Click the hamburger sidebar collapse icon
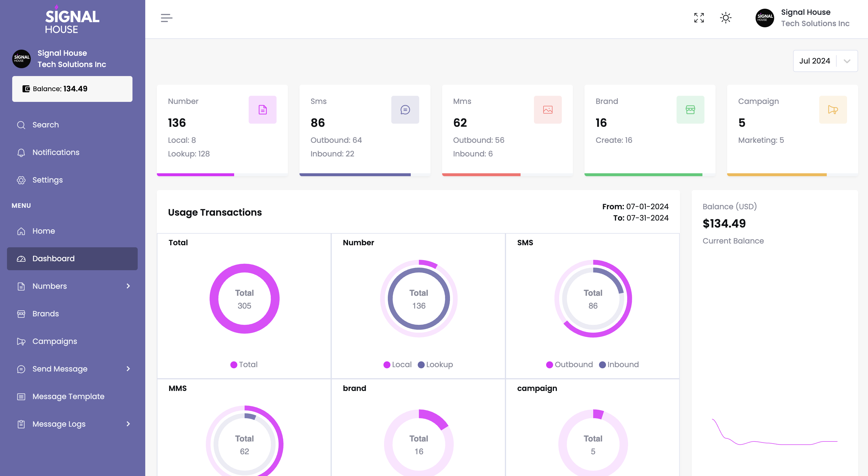Screen dimensions: 868x476 click(x=166, y=18)
